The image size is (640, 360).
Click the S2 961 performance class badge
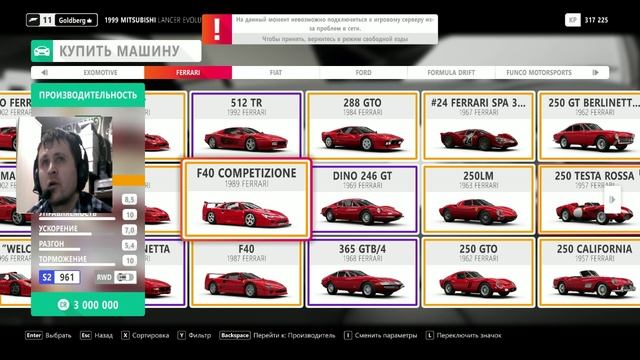(x=60, y=278)
